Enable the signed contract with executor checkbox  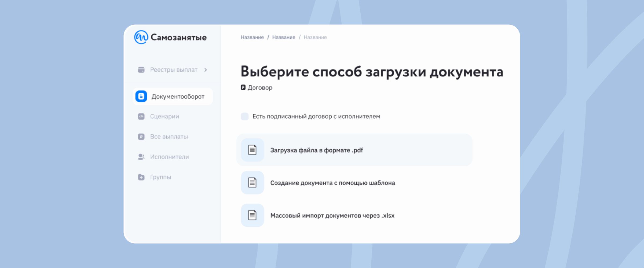(245, 116)
